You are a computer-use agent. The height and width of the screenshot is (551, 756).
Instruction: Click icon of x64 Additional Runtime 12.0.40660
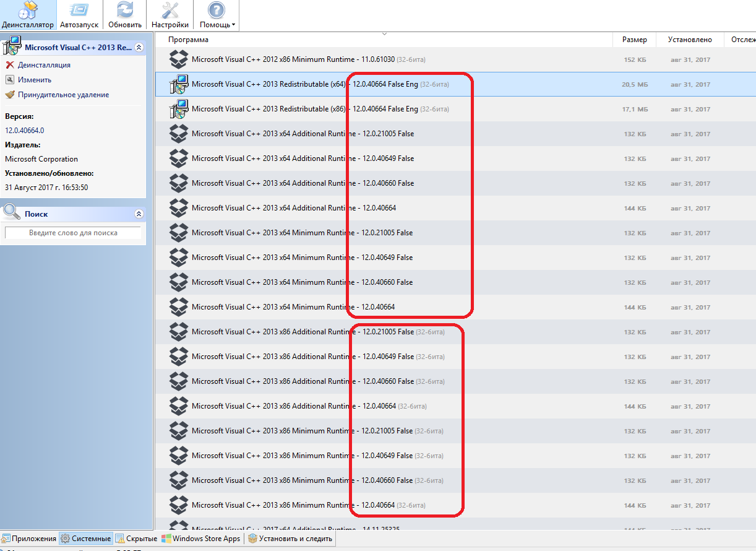(x=179, y=183)
